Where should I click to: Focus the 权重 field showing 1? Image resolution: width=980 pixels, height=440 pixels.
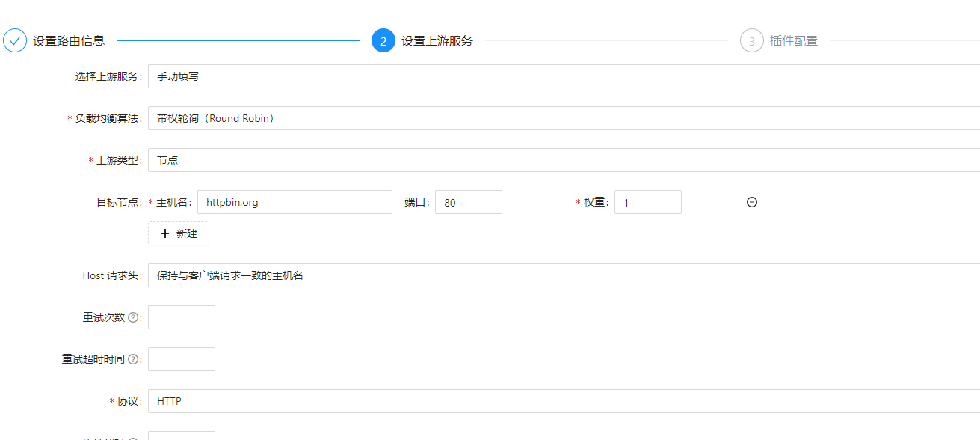tap(648, 202)
